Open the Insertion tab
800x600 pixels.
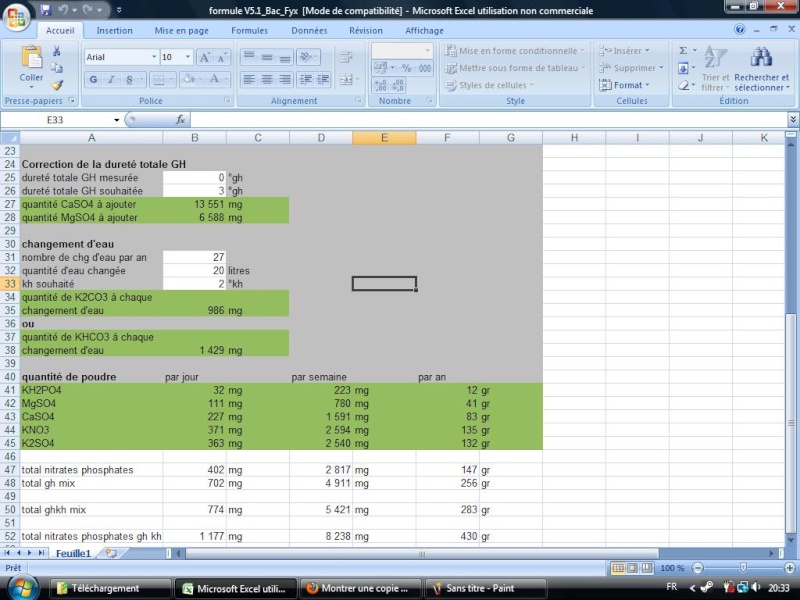point(114,31)
